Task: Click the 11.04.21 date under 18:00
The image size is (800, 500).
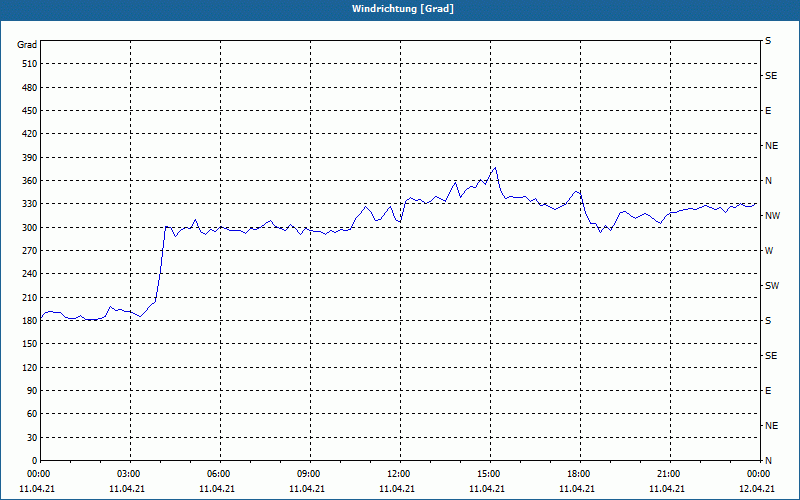Action: 577,489
